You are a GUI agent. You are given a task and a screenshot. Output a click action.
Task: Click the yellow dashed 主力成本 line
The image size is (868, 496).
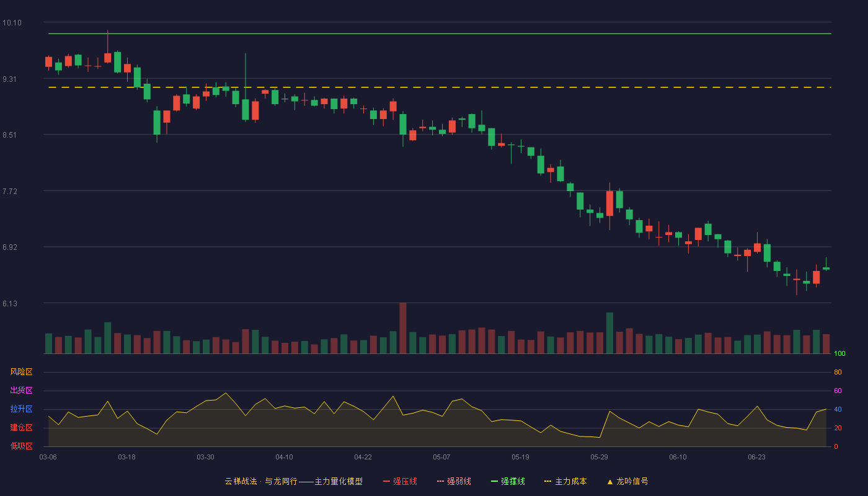[440, 87]
